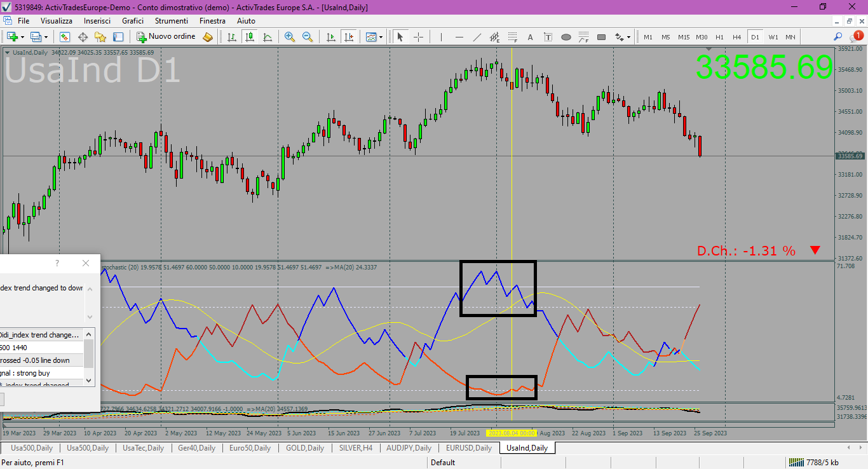Screen dimensions: 868x469
Task: Set timeframe to M5
Action: coord(666,37)
